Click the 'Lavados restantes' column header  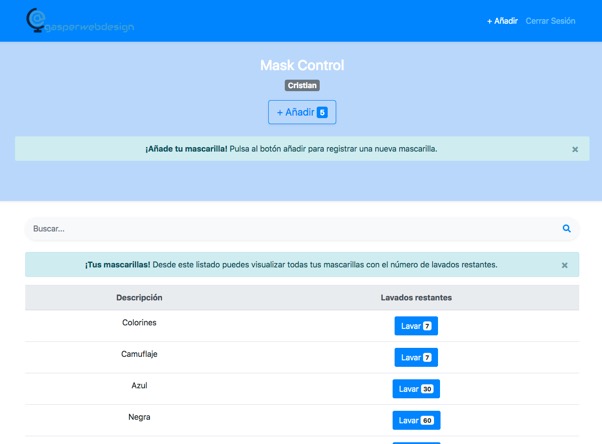[x=416, y=298]
